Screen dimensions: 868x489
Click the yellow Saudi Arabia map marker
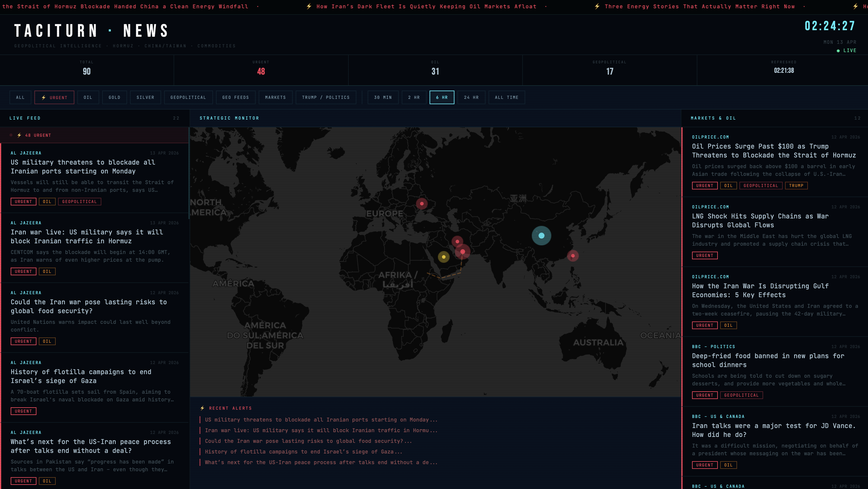(x=443, y=257)
